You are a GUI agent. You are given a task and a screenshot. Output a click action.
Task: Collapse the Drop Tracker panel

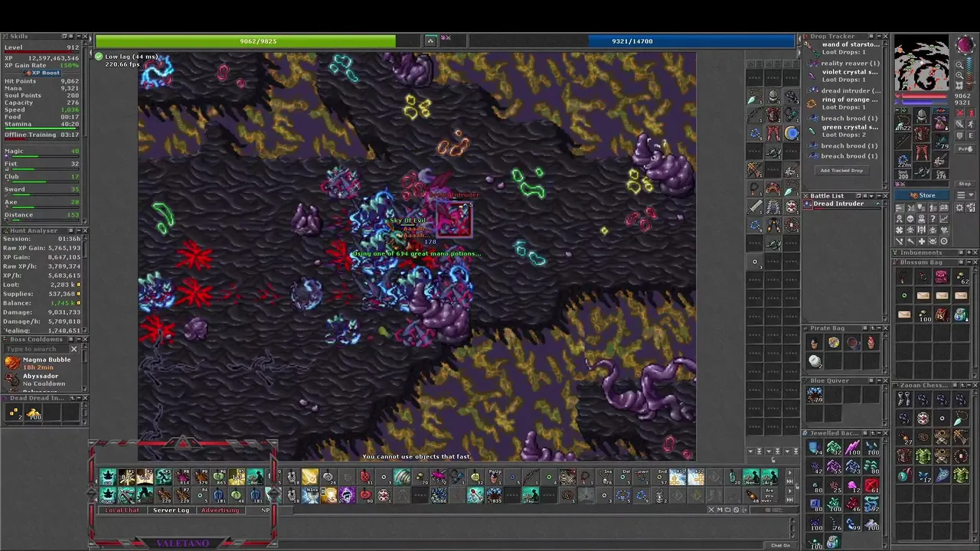point(879,36)
